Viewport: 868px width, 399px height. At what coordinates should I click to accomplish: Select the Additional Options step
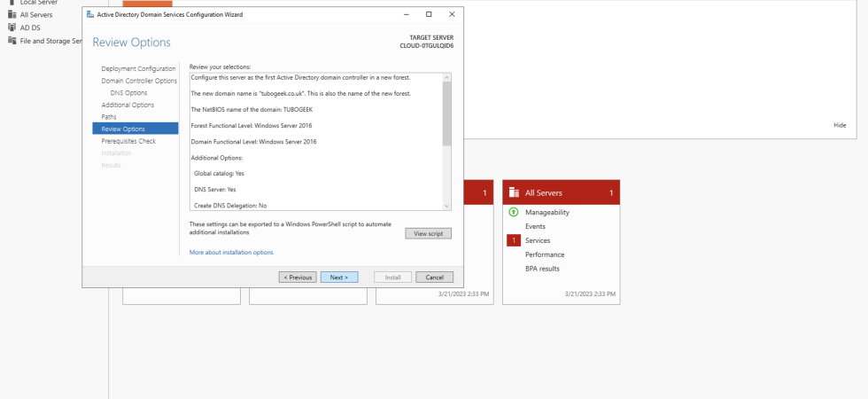(128, 105)
